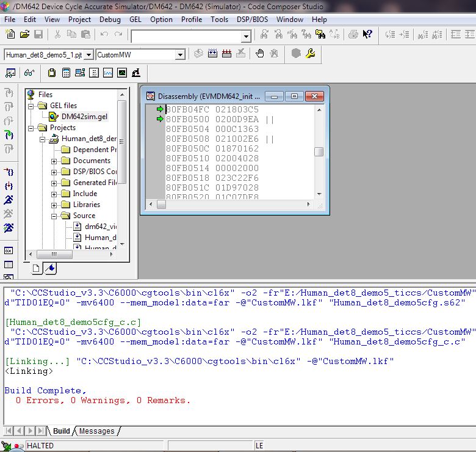Open the CustomMW configuration dropdown

point(180,55)
